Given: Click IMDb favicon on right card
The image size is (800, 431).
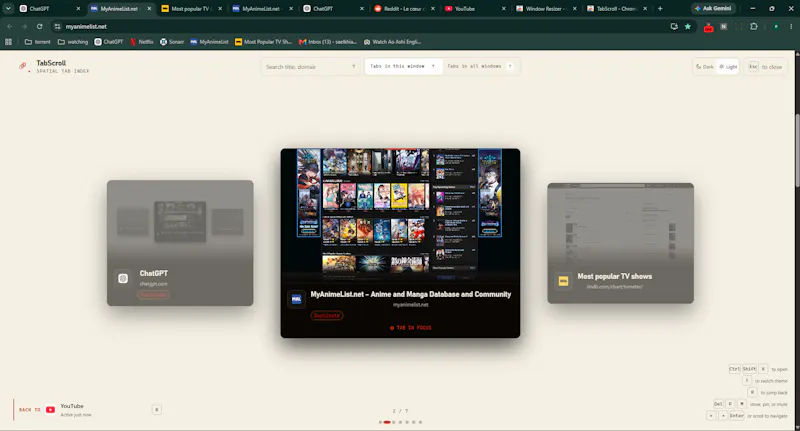Looking at the screenshot, I should (x=563, y=281).
